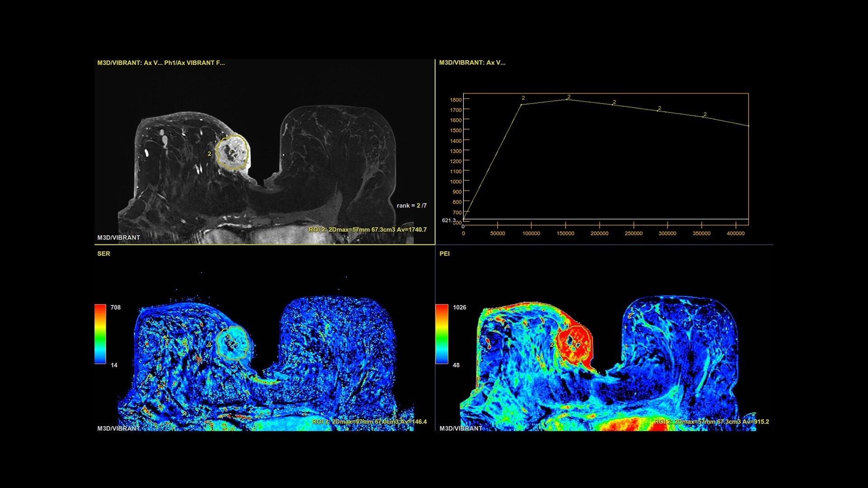Click ROI 2 stats text showing Av=1740.7
Viewport: 868px width, 488px height.
click(x=367, y=230)
